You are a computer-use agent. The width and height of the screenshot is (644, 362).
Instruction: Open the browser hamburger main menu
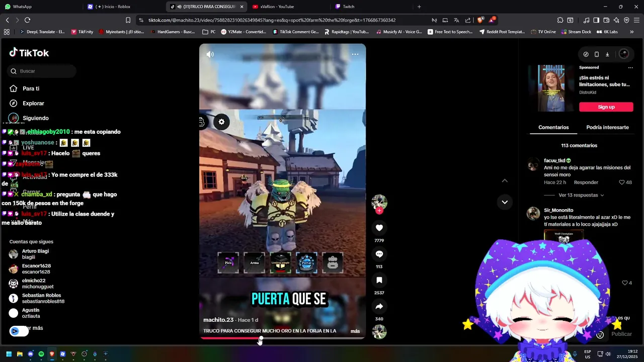pos(636,20)
